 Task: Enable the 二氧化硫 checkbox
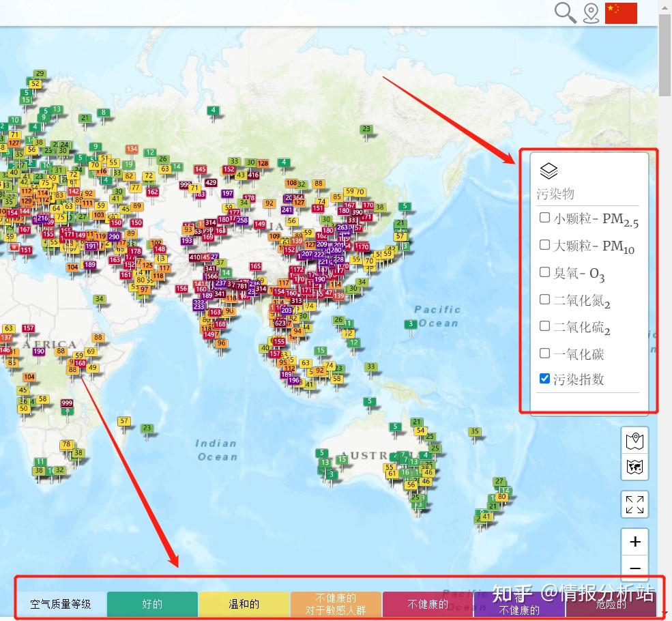click(544, 326)
